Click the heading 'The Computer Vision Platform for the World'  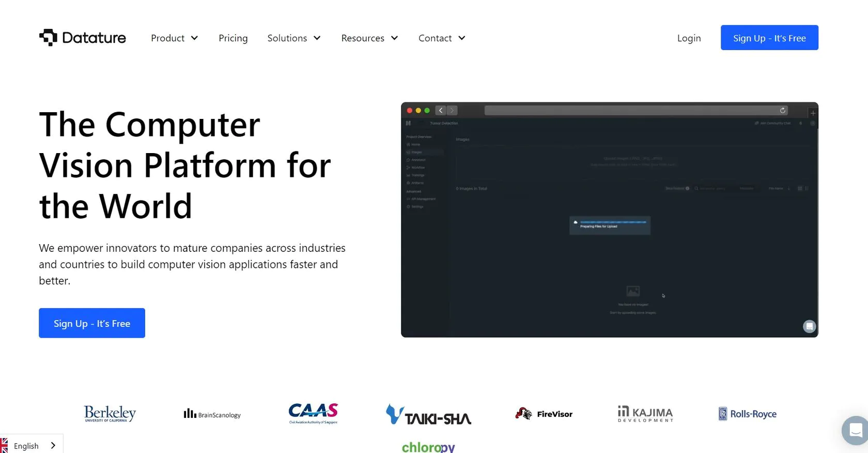[185, 165]
